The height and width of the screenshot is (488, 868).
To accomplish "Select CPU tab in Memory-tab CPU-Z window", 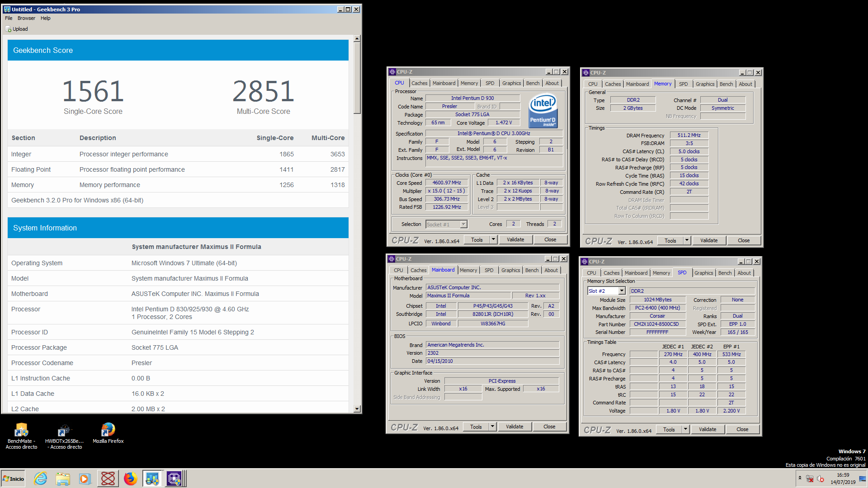I will [x=593, y=84].
